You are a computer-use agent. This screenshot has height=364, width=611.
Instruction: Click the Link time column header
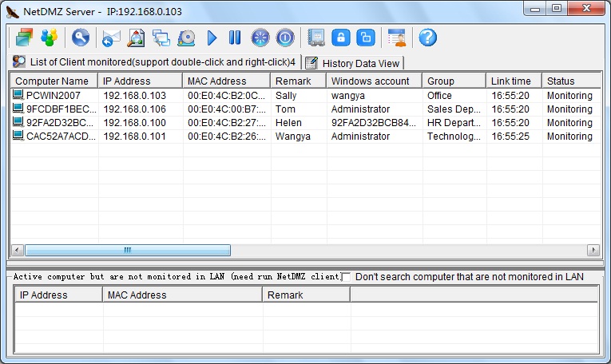point(514,81)
